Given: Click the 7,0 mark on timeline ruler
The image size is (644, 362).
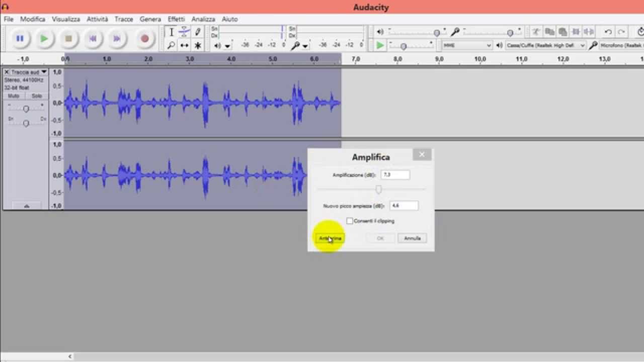Looking at the screenshot, I should pos(355,59).
